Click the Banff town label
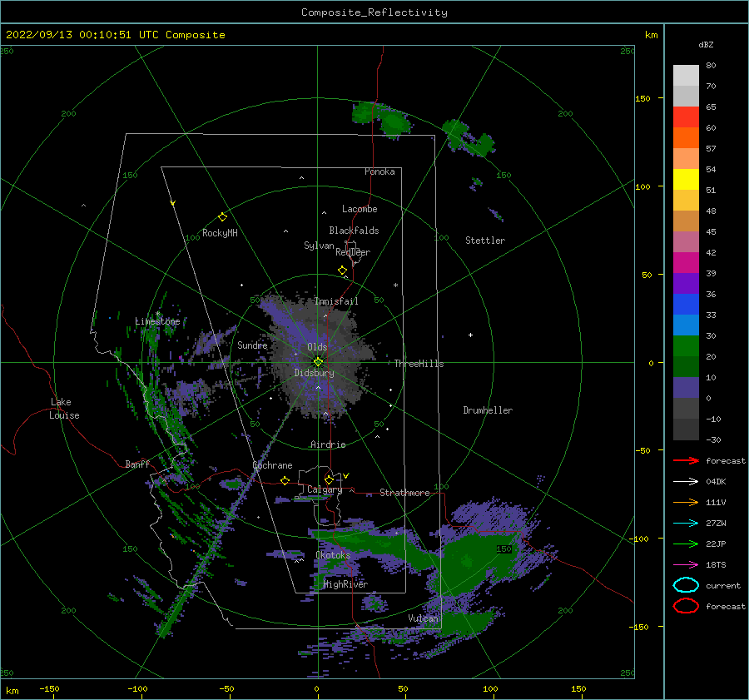The height and width of the screenshot is (700, 749). click(137, 464)
